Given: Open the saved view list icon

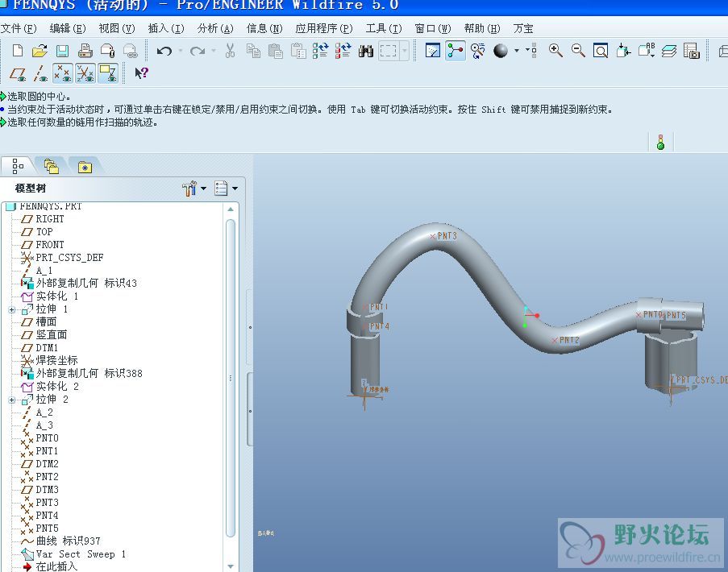Looking at the screenshot, I should (x=647, y=50).
